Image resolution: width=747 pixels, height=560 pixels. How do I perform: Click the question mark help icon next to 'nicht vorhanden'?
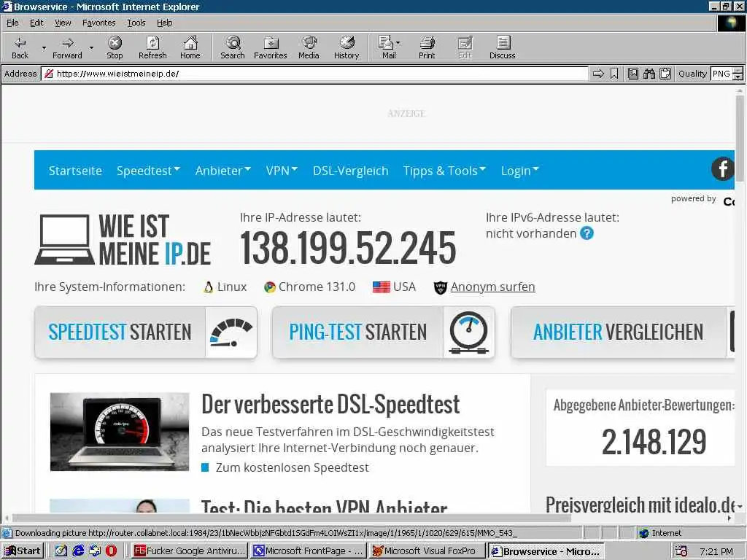(x=587, y=233)
